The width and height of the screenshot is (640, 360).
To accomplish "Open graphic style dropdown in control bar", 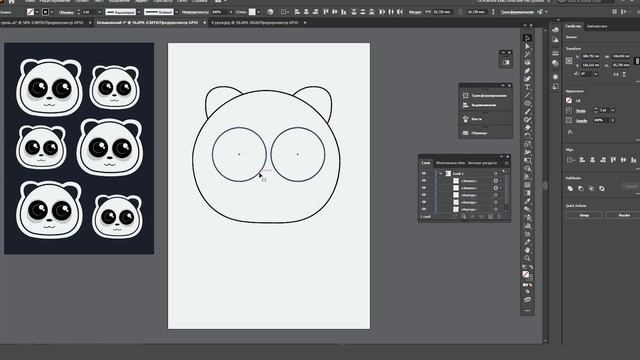I will (258, 12).
